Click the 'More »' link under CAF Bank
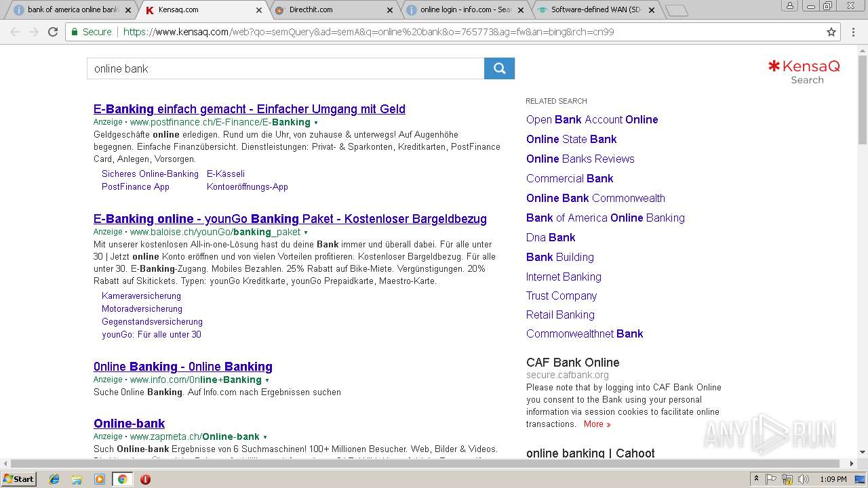Image resolution: width=868 pixels, height=488 pixels. pyautogui.click(x=597, y=424)
